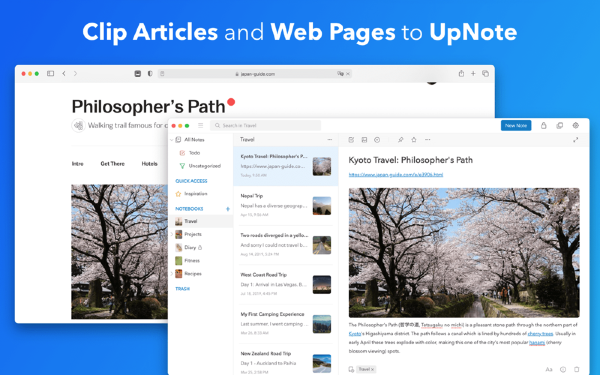Click the Nepal Trip note thumbnail

[322, 206]
